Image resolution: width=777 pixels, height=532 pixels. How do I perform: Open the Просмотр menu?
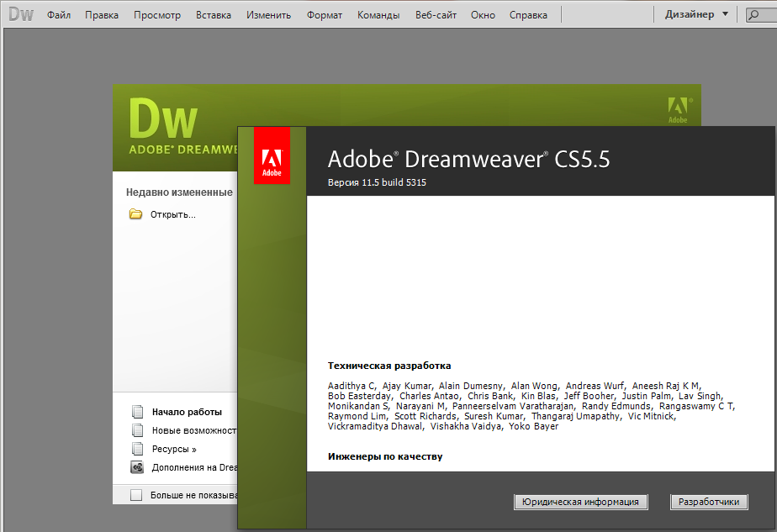[157, 15]
